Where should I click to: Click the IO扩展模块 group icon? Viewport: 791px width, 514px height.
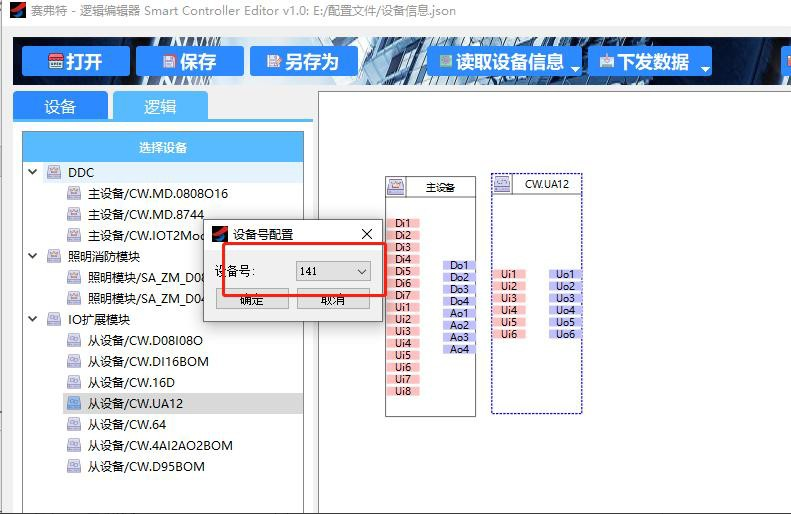(x=53, y=320)
